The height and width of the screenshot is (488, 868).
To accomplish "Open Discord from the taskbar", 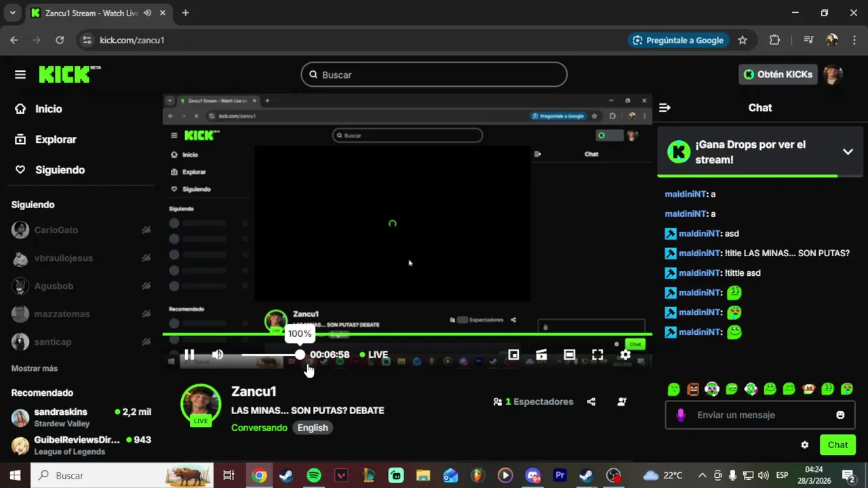I will pyautogui.click(x=532, y=475).
